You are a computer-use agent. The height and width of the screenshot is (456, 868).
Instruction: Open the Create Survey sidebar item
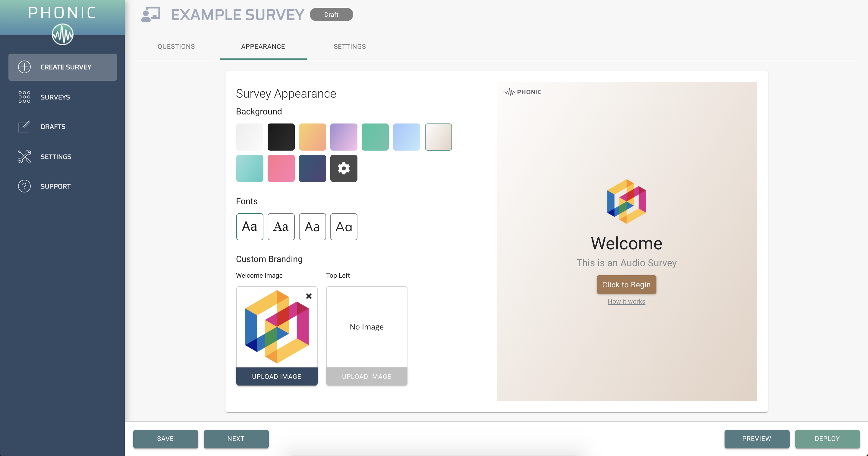63,67
